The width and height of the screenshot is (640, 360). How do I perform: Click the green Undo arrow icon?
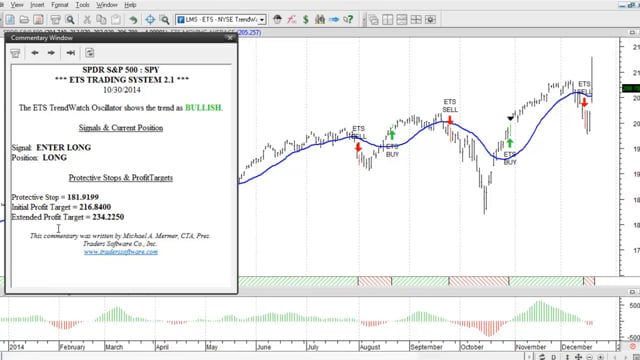pyautogui.click(x=133, y=19)
